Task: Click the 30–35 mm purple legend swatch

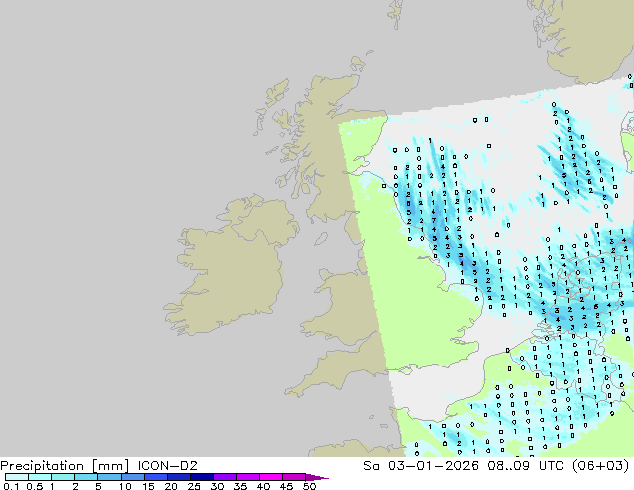Action: [225, 477]
